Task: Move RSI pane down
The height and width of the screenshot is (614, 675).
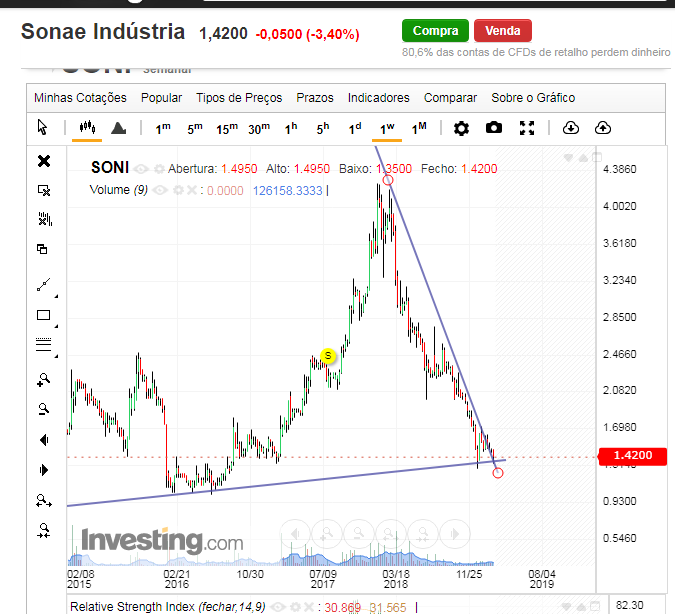Action: coord(567,606)
